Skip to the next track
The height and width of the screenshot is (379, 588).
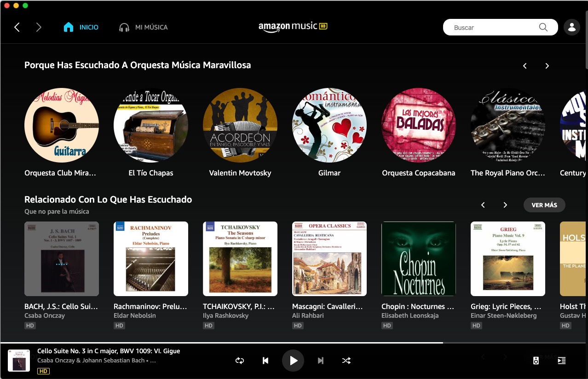click(x=321, y=361)
